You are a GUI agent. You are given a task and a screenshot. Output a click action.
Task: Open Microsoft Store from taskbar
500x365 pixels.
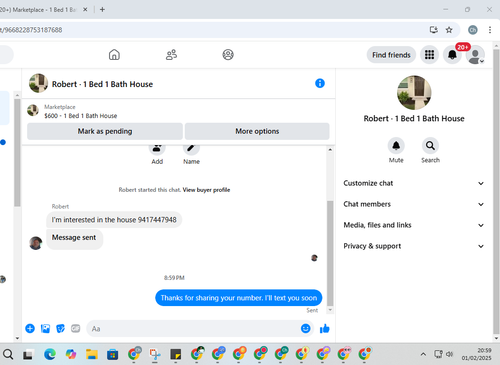click(113, 354)
